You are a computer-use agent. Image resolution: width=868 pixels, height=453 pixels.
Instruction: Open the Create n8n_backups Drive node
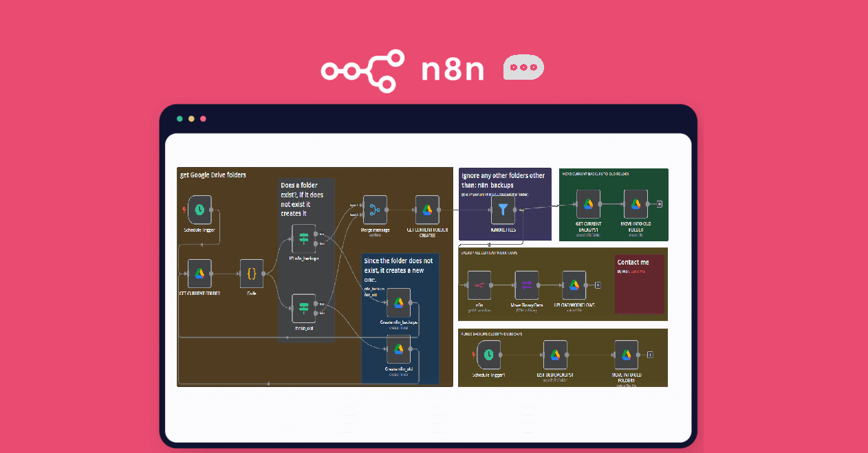pos(398,302)
